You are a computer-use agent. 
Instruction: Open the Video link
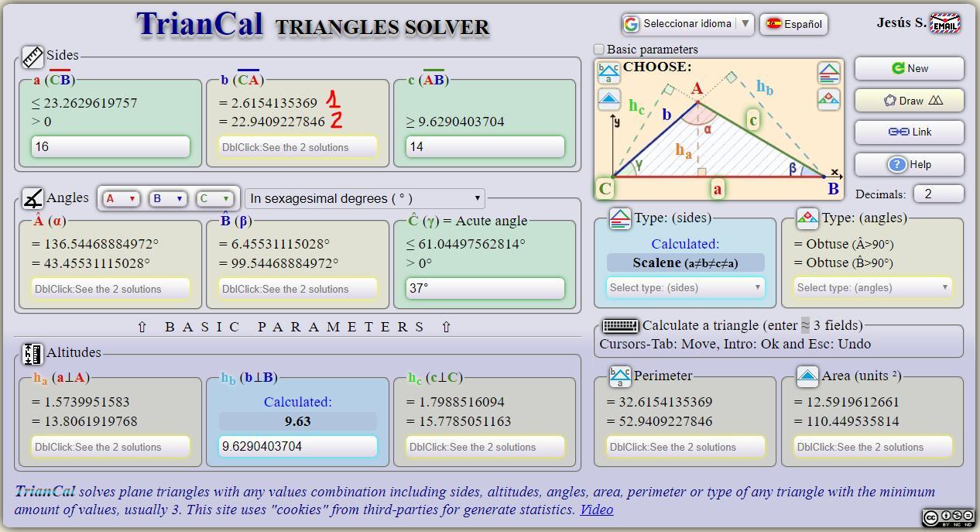point(596,510)
